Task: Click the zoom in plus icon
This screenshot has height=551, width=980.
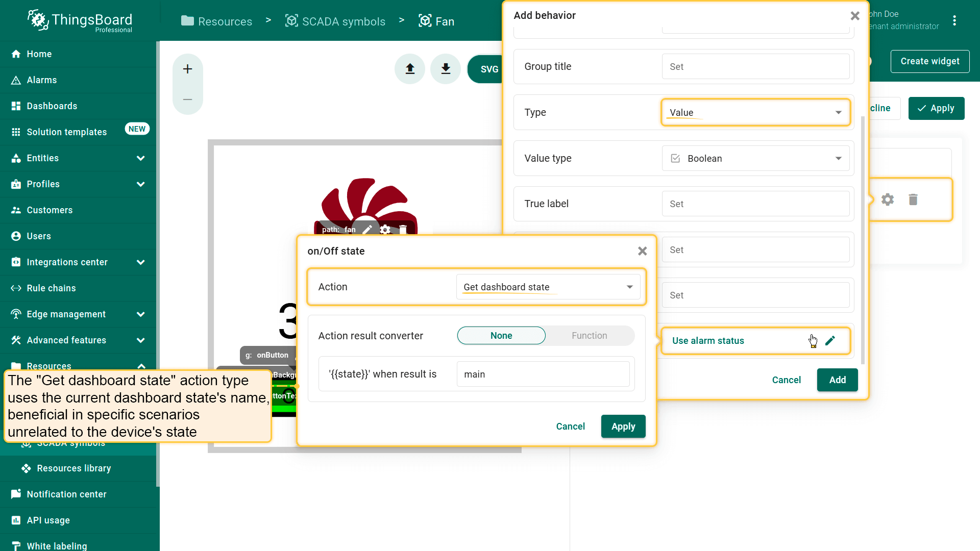Action: [x=187, y=69]
